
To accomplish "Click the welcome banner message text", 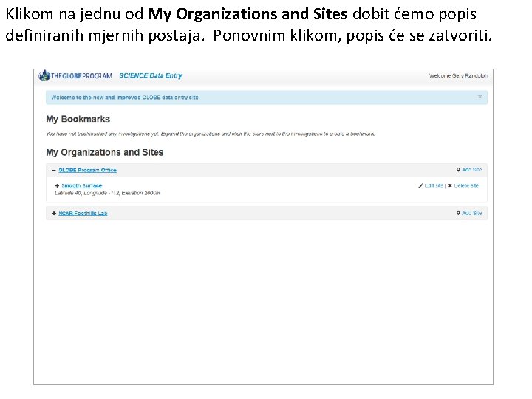I will click(x=126, y=98).
